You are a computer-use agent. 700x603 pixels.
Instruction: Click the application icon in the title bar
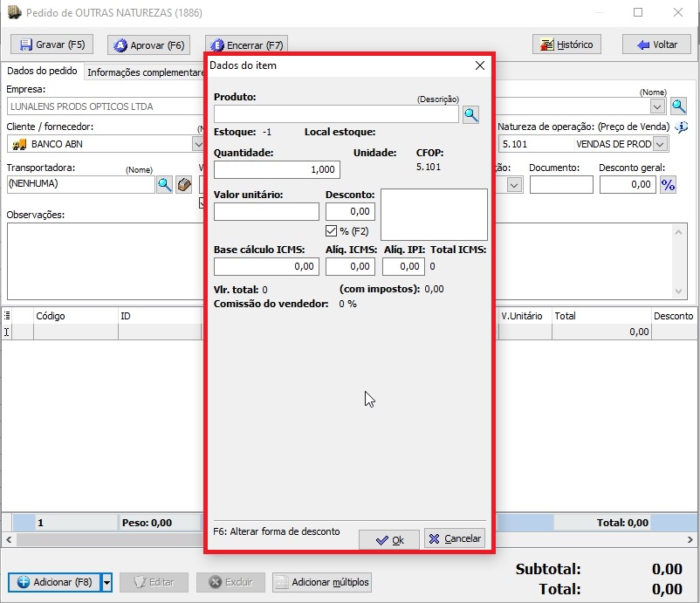[x=14, y=12]
